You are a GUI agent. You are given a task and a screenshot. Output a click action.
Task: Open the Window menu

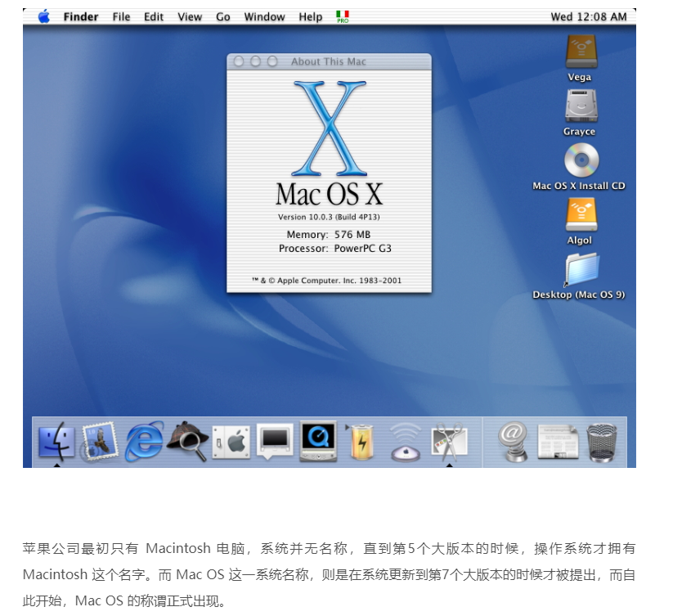tap(264, 16)
